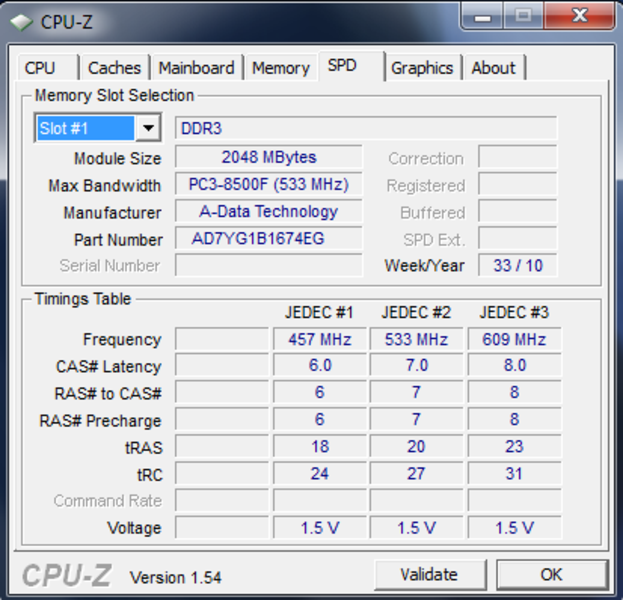Click the CPU-Z app icon in title bar

tap(21, 22)
